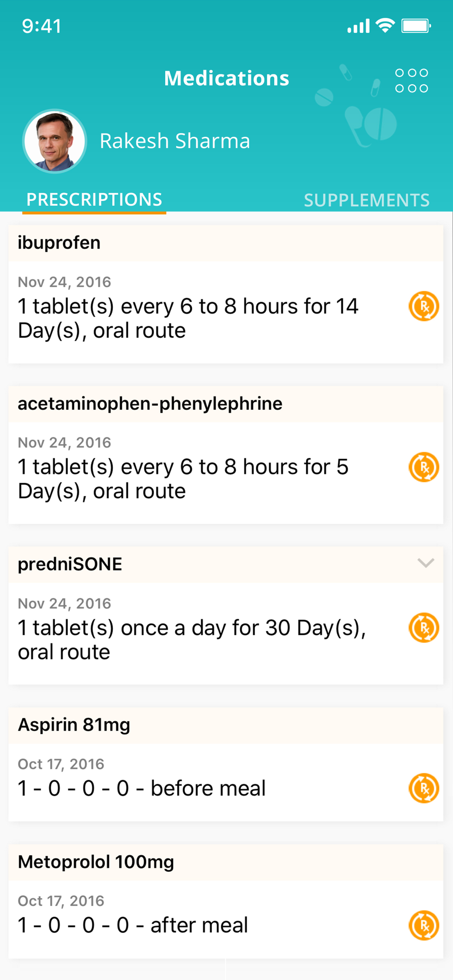Select the PRESCRIPTIONS tab
The width and height of the screenshot is (453, 980).
pyautogui.click(x=94, y=199)
